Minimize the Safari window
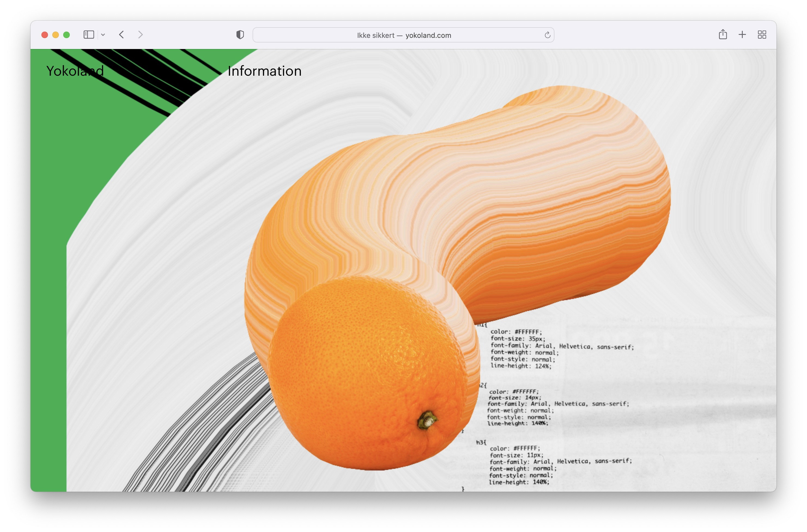Image resolution: width=807 pixels, height=532 pixels. click(x=56, y=35)
